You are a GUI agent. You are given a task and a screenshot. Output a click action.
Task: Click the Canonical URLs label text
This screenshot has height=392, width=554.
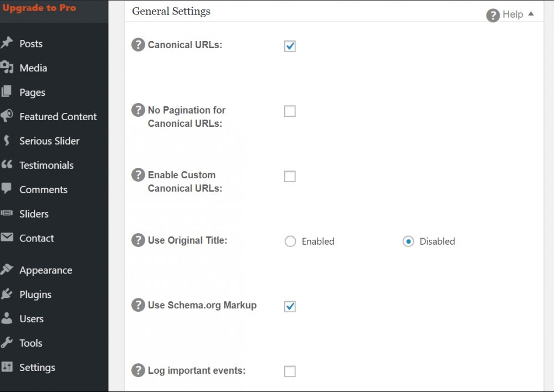185,45
